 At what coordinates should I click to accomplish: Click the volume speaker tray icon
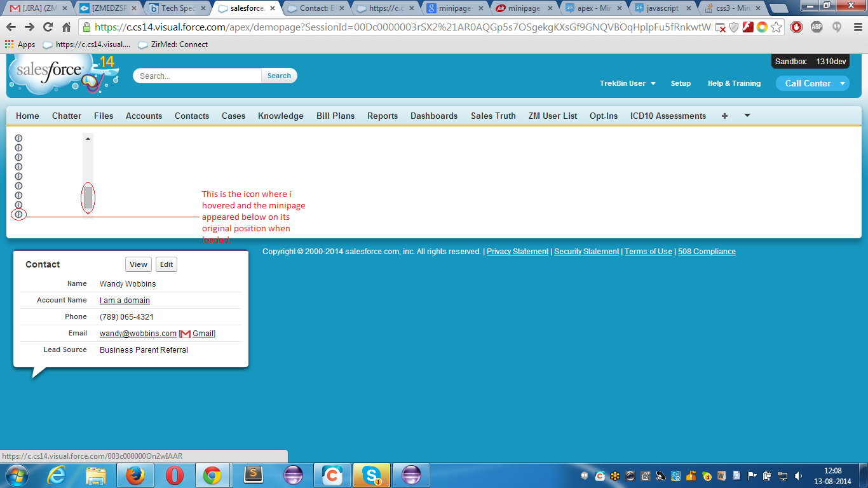click(x=798, y=475)
